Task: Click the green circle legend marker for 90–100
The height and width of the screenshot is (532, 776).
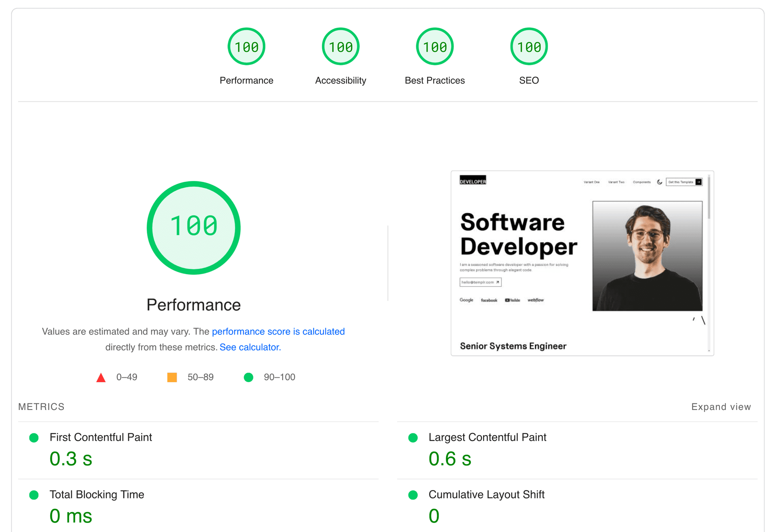Action: tap(248, 377)
